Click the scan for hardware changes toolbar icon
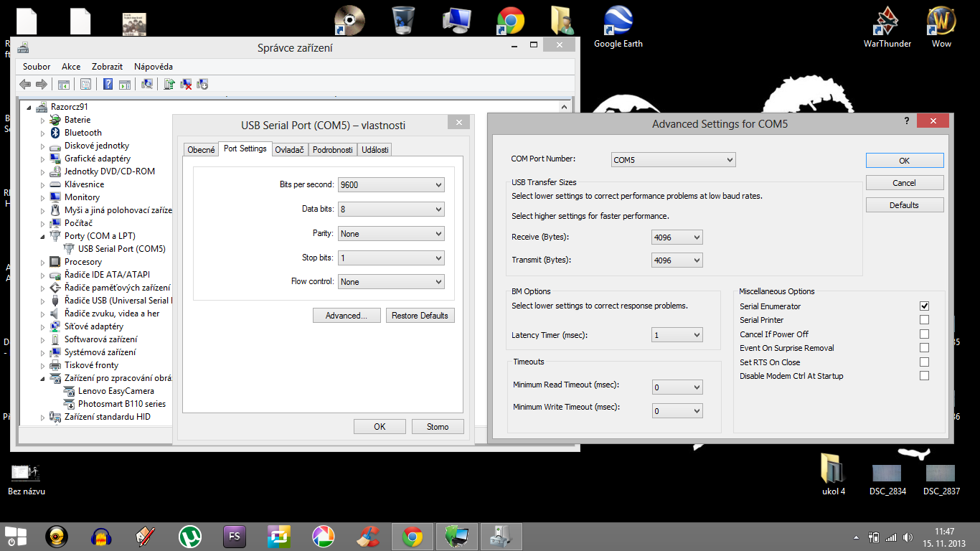The width and height of the screenshot is (980, 551). pos(147,84)
